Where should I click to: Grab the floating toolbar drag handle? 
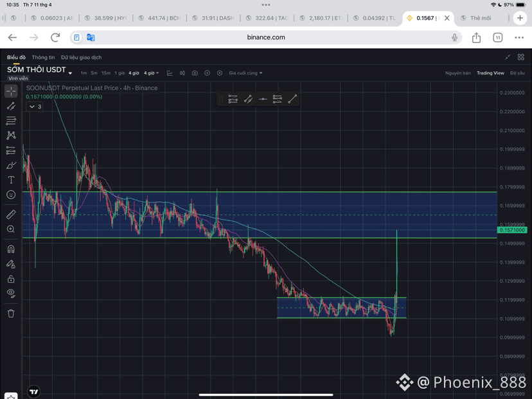tap(221, 99)
